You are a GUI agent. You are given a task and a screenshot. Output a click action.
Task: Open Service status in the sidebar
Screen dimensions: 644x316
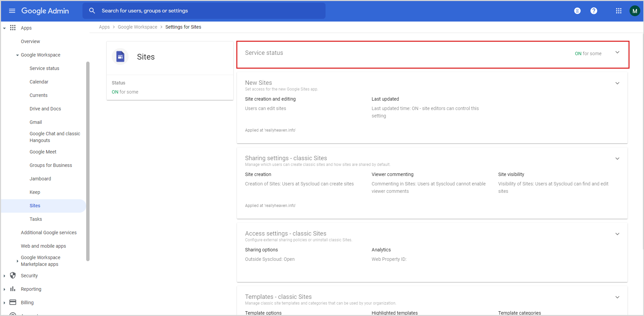[44, 68]
